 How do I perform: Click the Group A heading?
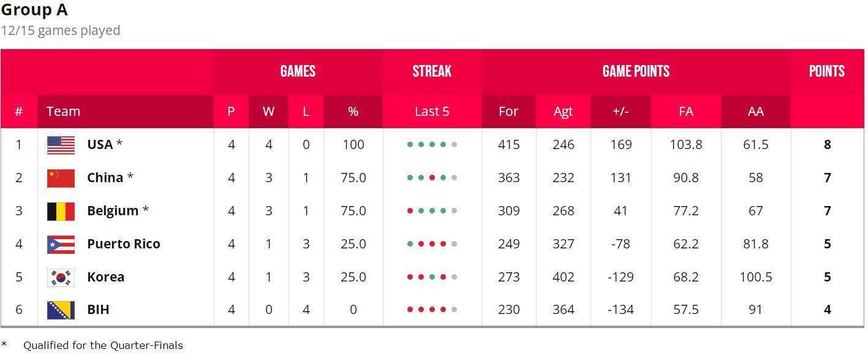coord(34,10)
